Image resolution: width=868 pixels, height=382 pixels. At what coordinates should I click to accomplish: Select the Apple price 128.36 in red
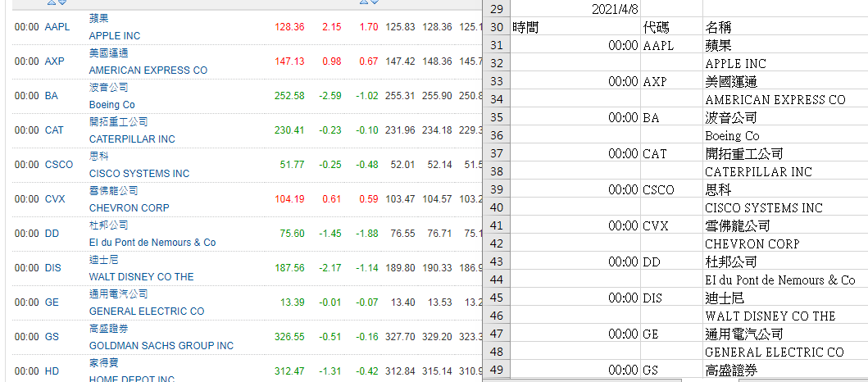[289, 26]
